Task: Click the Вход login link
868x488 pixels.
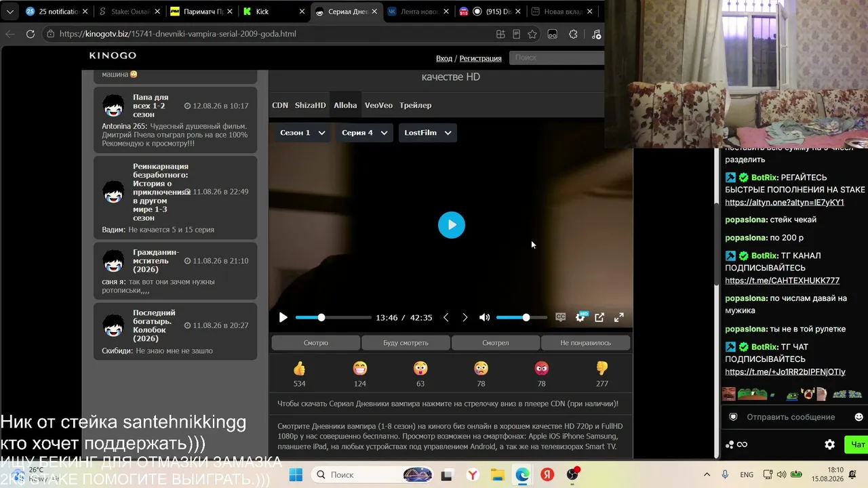Action: [x=444, y=58]
